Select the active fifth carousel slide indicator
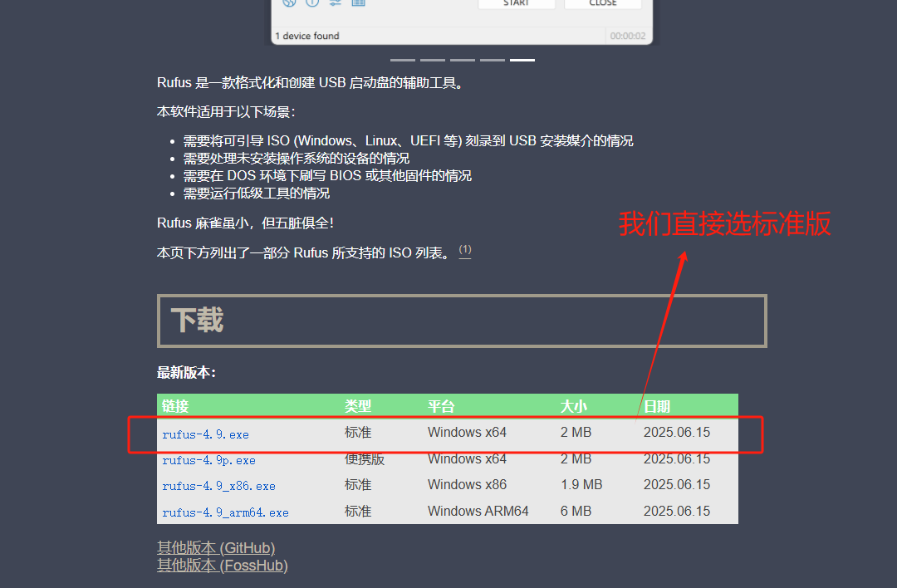897x588 pixels. pyautogui.click(x=522, y=60)
